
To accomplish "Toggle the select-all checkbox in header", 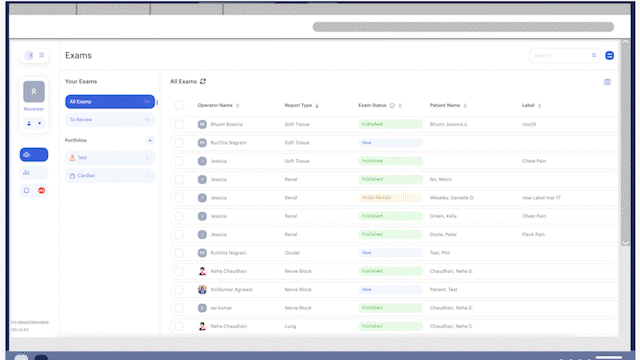I will pos(179,105).
